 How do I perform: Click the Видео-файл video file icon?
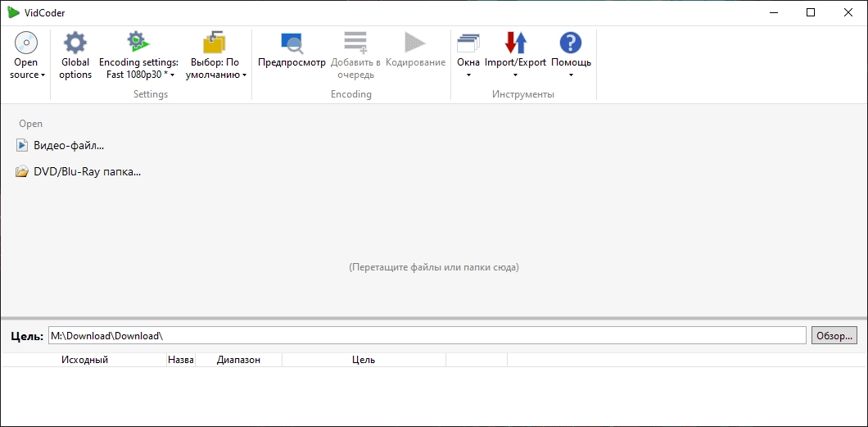coord(22,146)
